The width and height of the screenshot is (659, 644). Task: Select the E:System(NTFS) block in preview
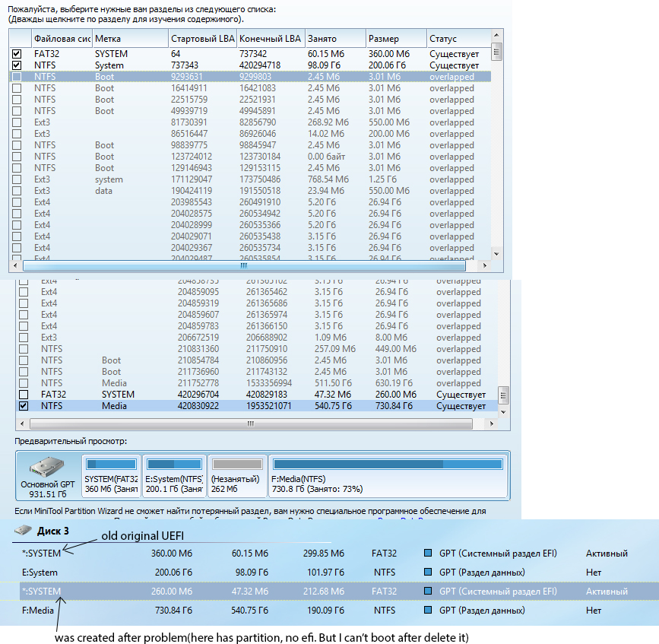tap(174, 477)
